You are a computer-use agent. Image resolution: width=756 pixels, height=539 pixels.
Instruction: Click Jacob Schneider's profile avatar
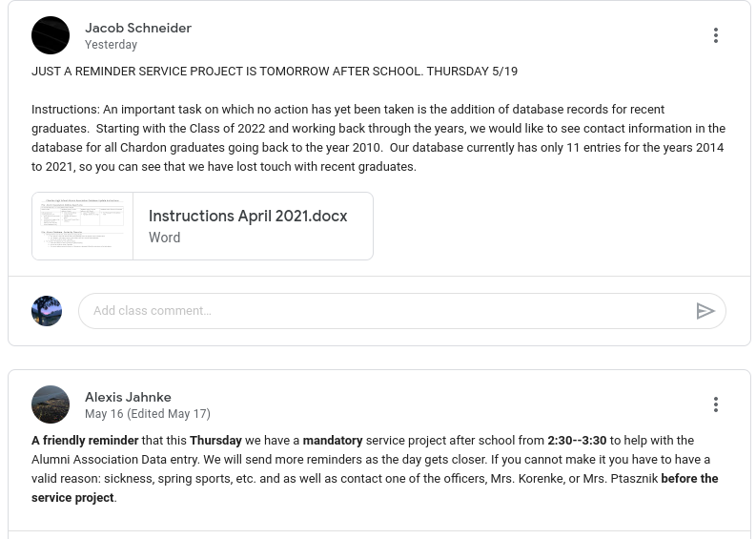[x=51, y=35]
